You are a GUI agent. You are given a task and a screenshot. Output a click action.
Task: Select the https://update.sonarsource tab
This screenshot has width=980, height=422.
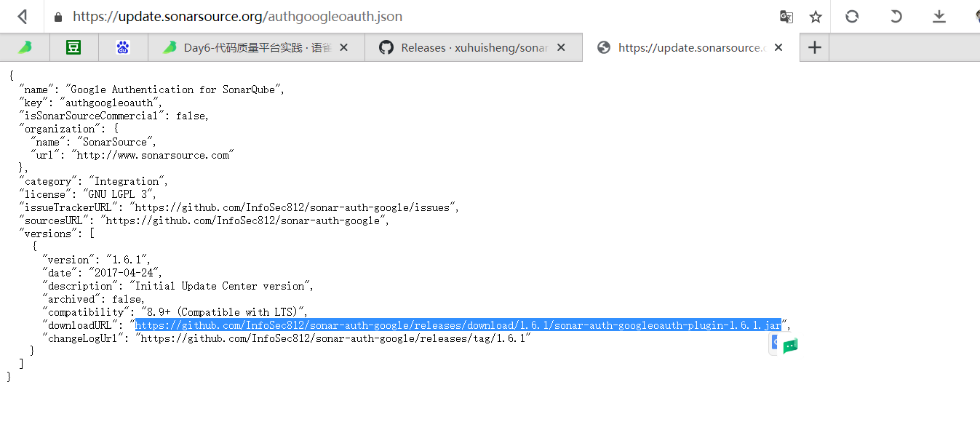(x=690, y=47)
